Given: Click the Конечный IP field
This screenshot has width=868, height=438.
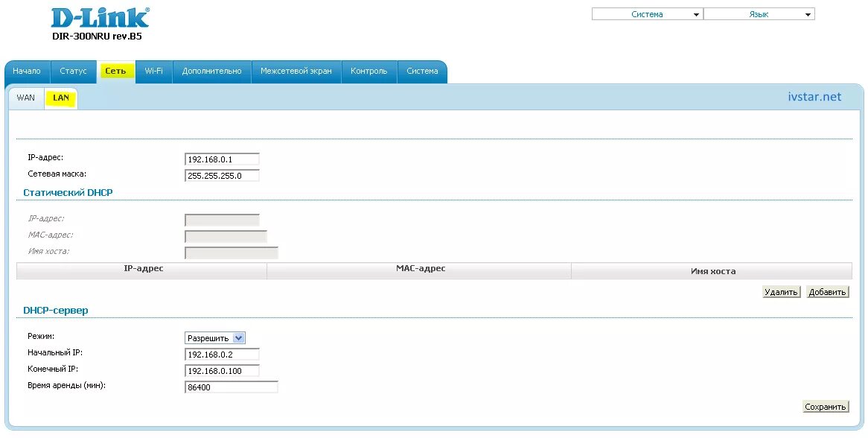Looking at the screenshot, I should tap(222, 371).
